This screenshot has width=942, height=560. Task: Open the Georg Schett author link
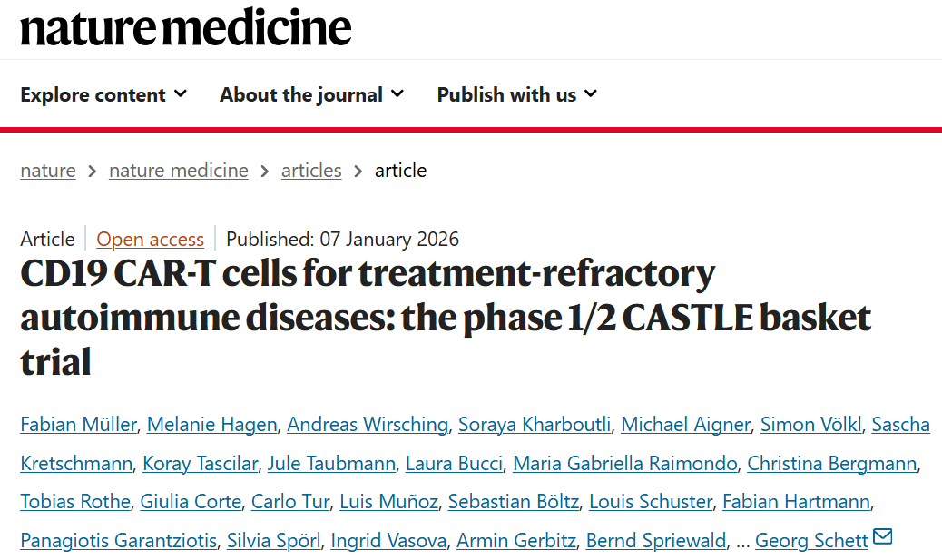point(811,540)
